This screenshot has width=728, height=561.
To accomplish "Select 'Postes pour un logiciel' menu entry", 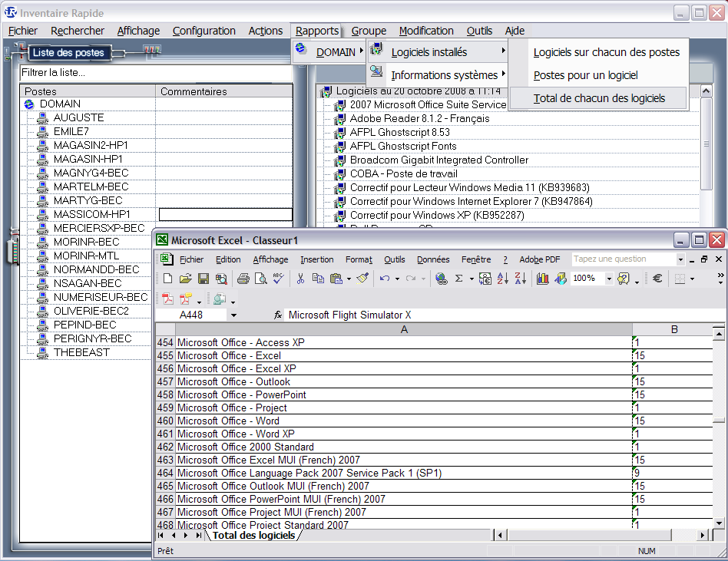I will click(x=585, y=75).
